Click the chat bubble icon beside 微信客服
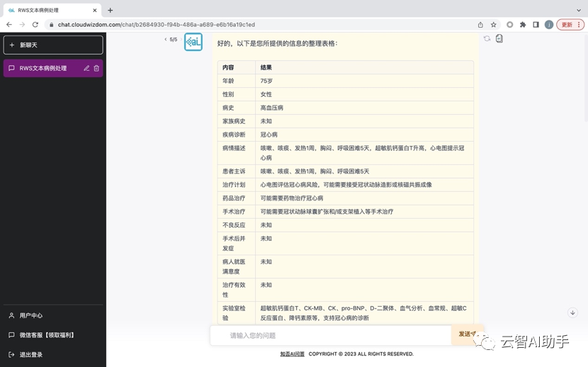 [x=11, y=335]
